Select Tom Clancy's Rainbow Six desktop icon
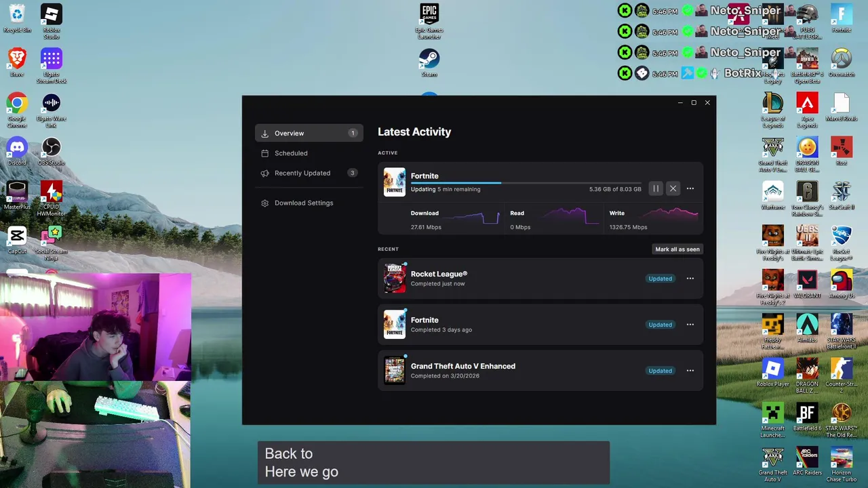The image size is (868, 488). [807, 198]
